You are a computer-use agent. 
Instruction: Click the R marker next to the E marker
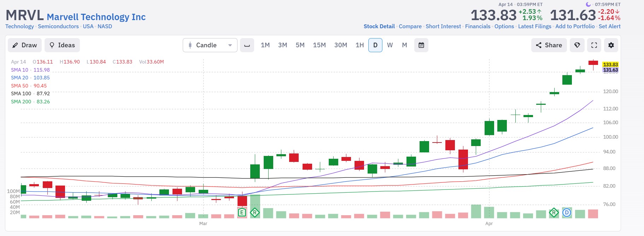255,213
